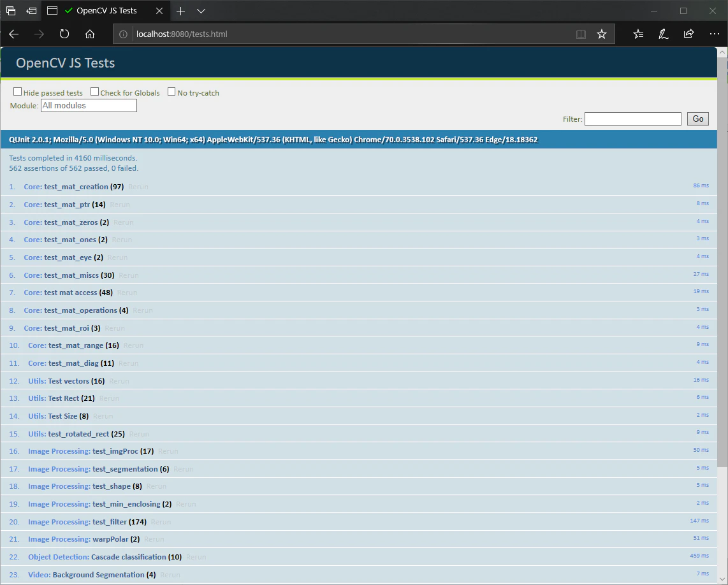Open the OpenCV JS Tests header link
This screenshot has height=585, width=728.
click(66, 62)
